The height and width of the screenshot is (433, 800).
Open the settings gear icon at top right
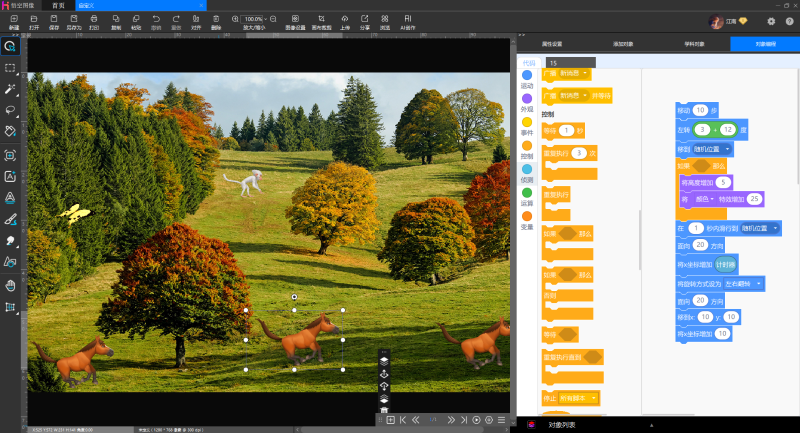771,21
